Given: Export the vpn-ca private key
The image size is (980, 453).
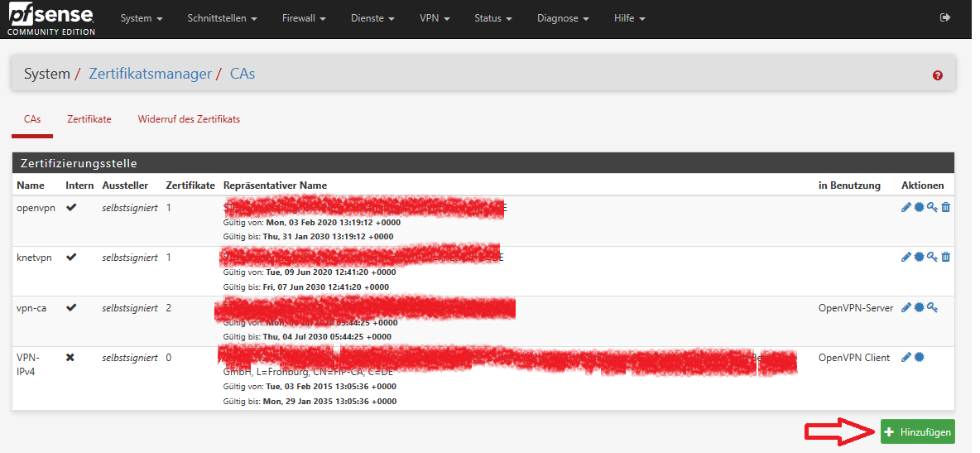Looking at the screenshot, I should pos(932,308).
